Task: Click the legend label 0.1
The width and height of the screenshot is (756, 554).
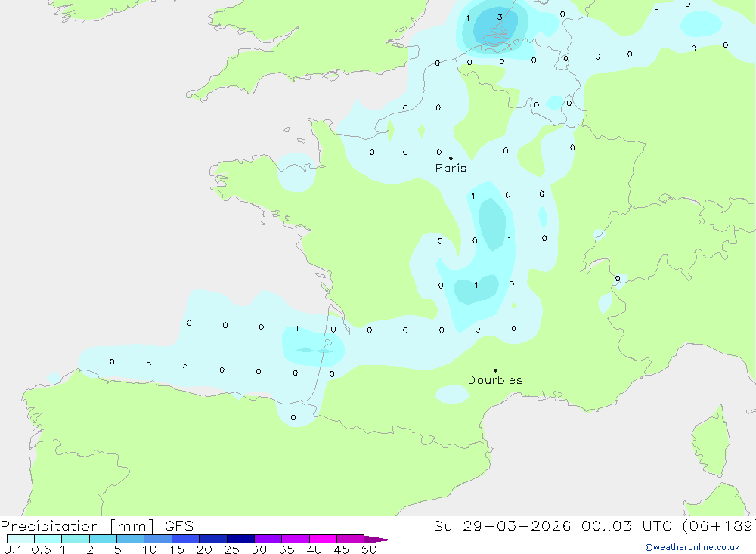Action: (x=13, y=549)
